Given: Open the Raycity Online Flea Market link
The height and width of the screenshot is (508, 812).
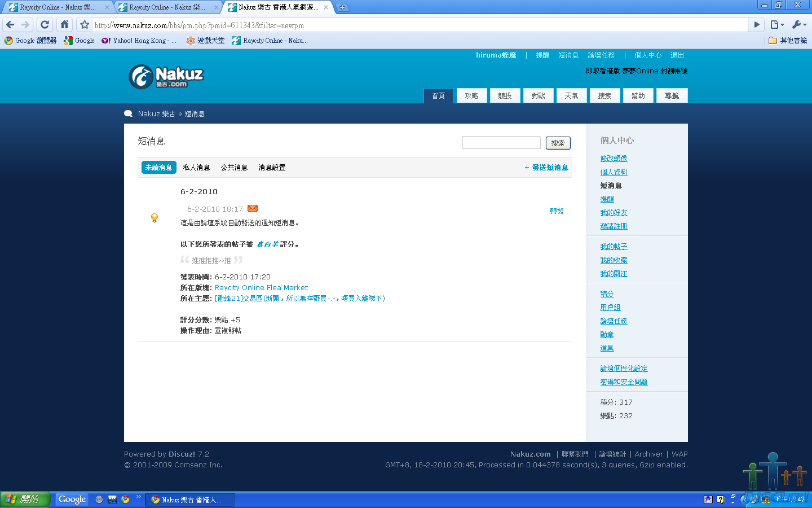Looking at the screenshot, I should pyautogui.click(x=261, y=288).
